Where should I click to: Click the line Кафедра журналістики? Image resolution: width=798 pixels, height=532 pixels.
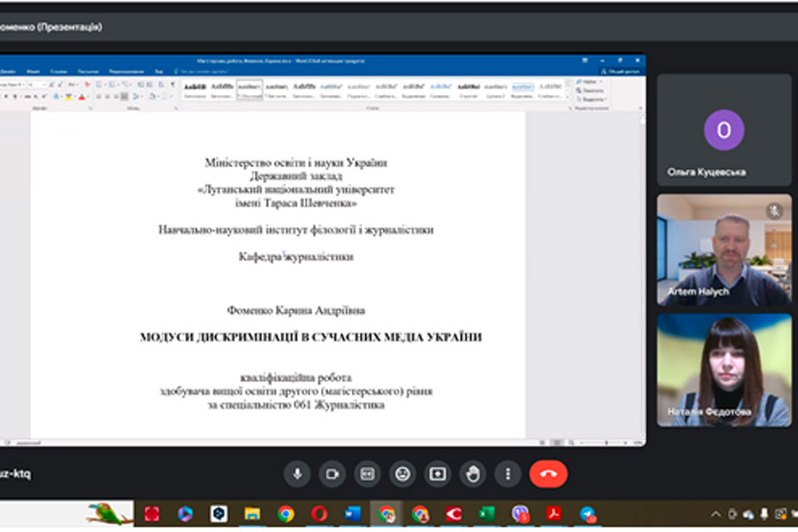pos(295,256)
